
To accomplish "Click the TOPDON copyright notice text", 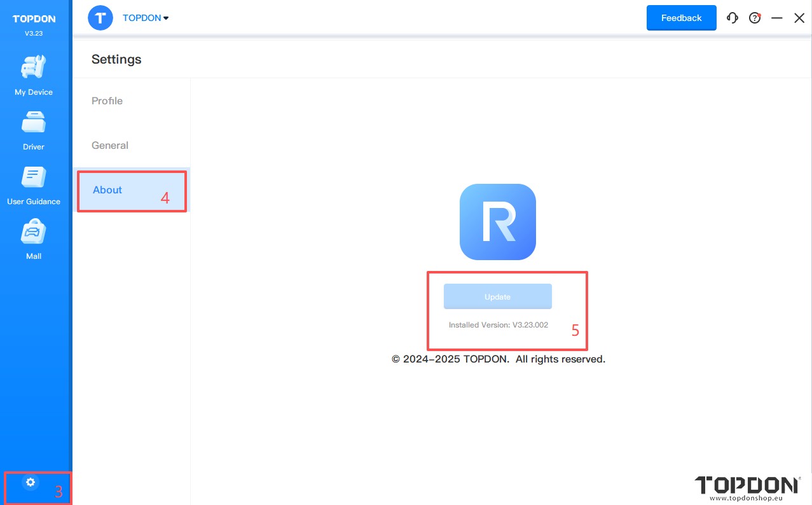I will pyautogui.click(x=498, y=359).
